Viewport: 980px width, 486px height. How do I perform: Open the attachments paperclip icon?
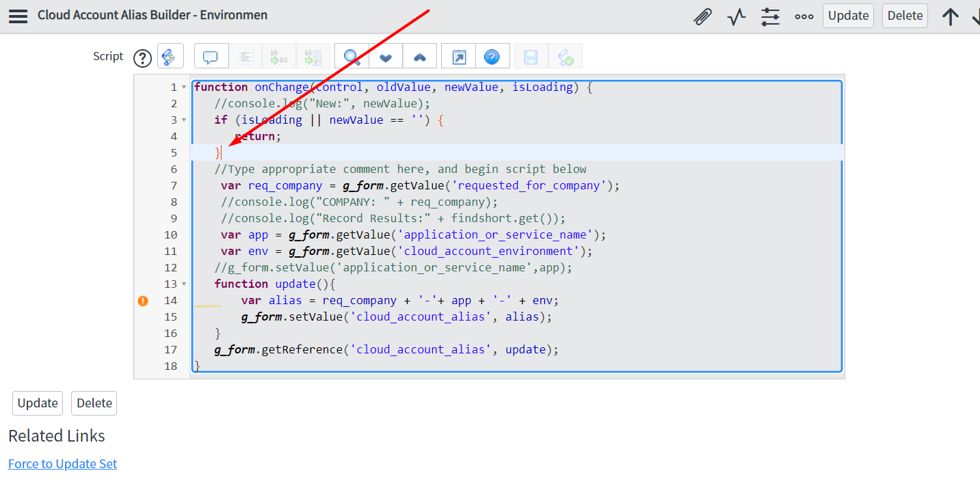702,16
